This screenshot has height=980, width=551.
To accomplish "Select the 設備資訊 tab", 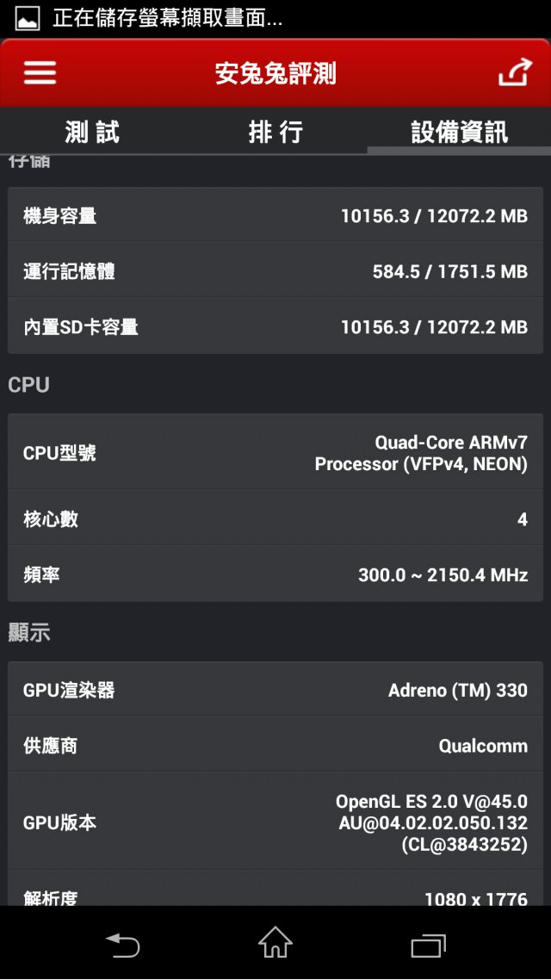I will coord(459,132).
